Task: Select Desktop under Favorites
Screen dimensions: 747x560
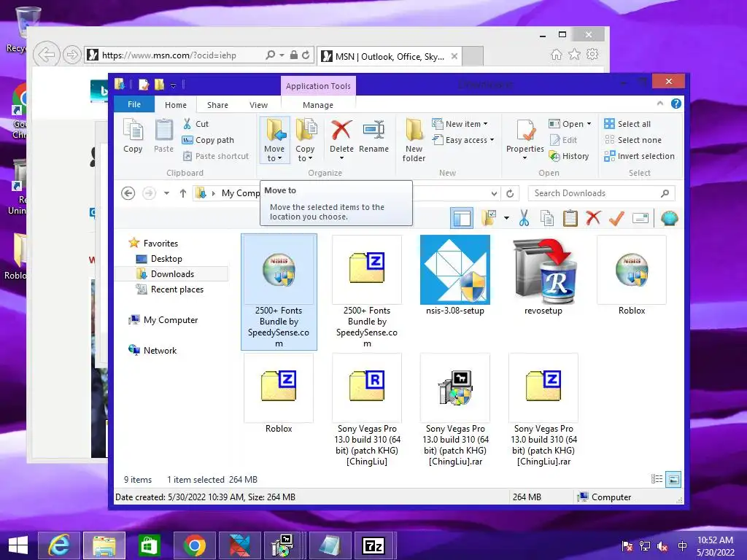Action: coord(166,259)
